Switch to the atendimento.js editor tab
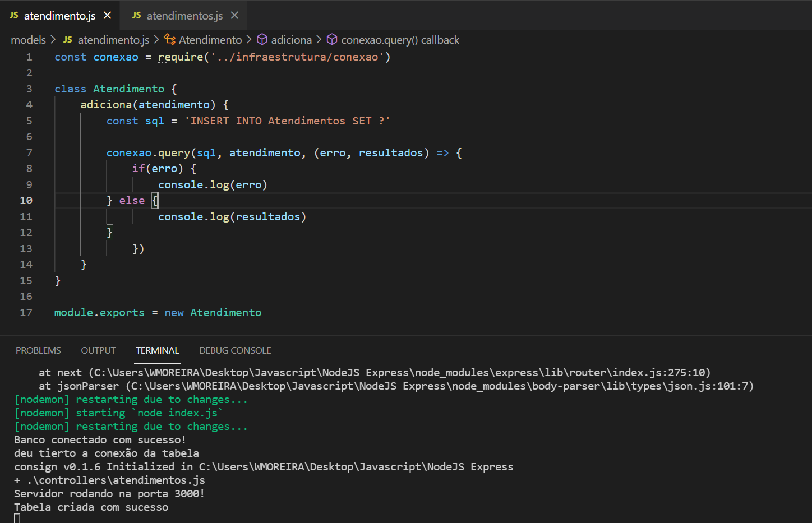 pyautogui.click(x=60, y=16)
